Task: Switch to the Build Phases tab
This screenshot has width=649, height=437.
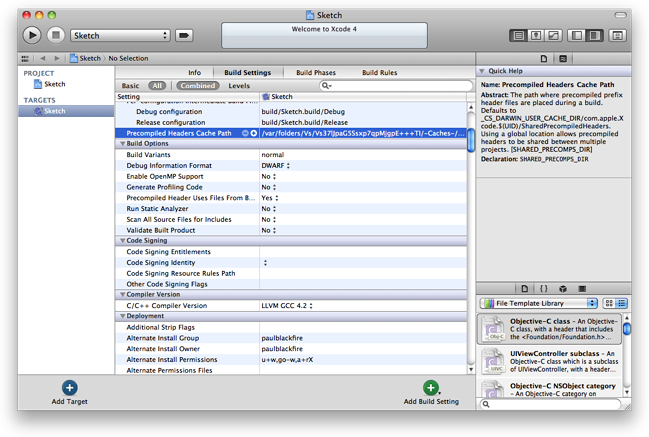Action: pos(316,72)
